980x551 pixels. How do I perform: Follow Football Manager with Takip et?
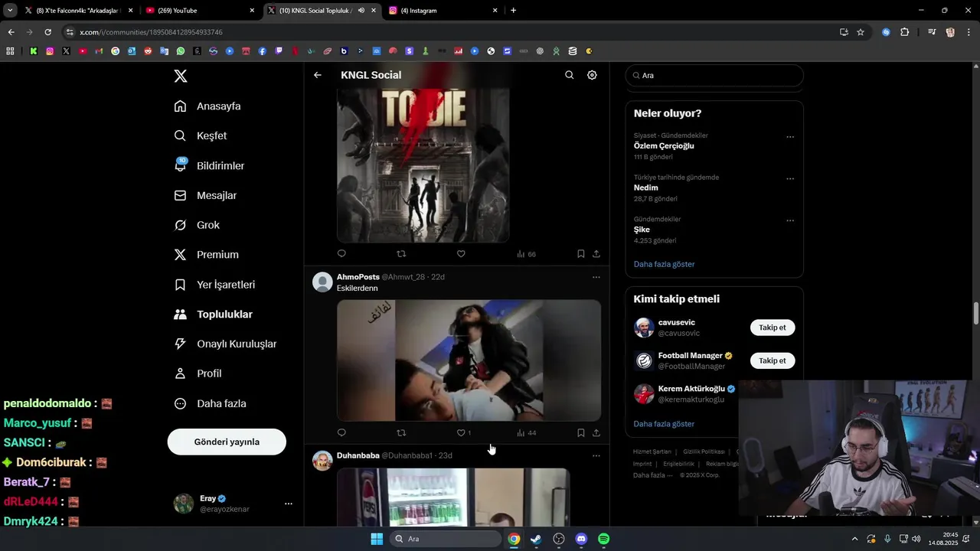[773, 360]
